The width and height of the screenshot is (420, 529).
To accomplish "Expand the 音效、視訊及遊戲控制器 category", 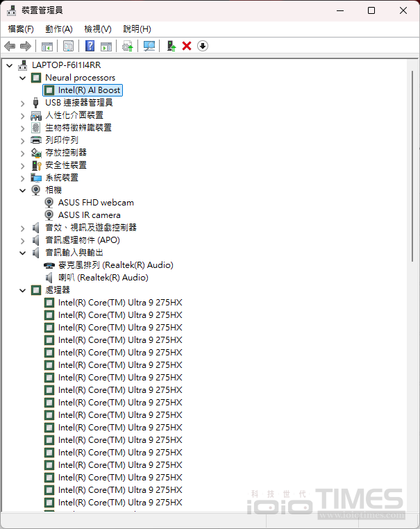I will [23, 228].
